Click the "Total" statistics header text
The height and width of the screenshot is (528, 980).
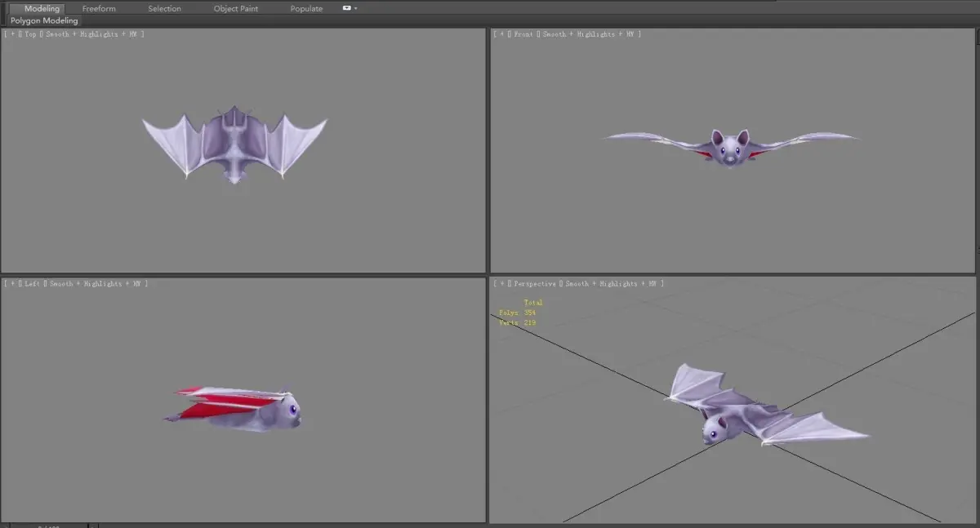[533, 303]
